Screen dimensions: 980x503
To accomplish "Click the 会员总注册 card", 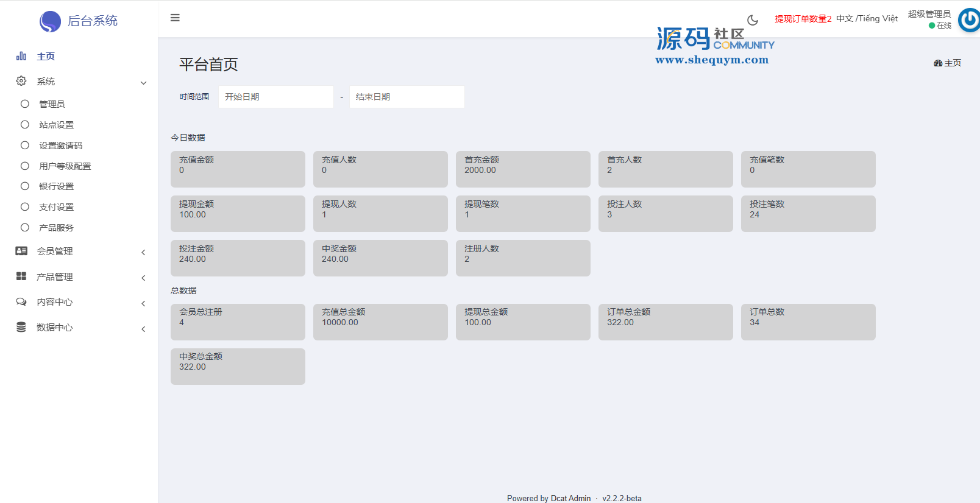I will pos(238,322).
